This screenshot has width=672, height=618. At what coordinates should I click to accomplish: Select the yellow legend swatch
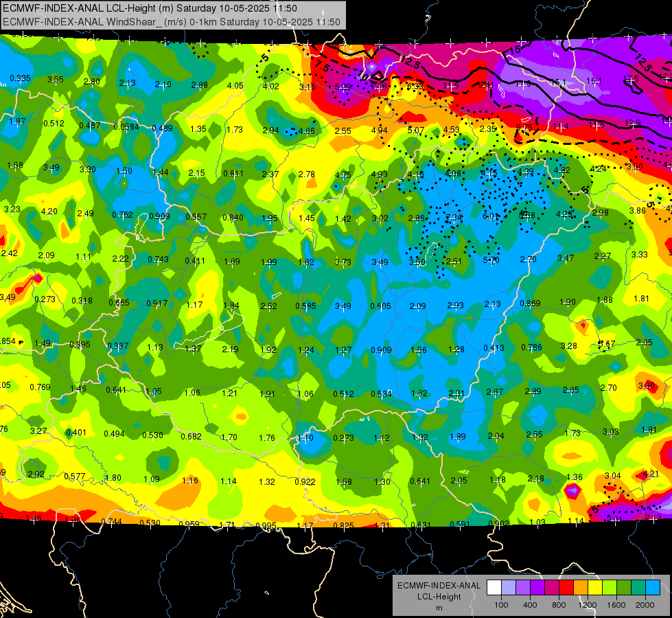click(x=595, y=588)
